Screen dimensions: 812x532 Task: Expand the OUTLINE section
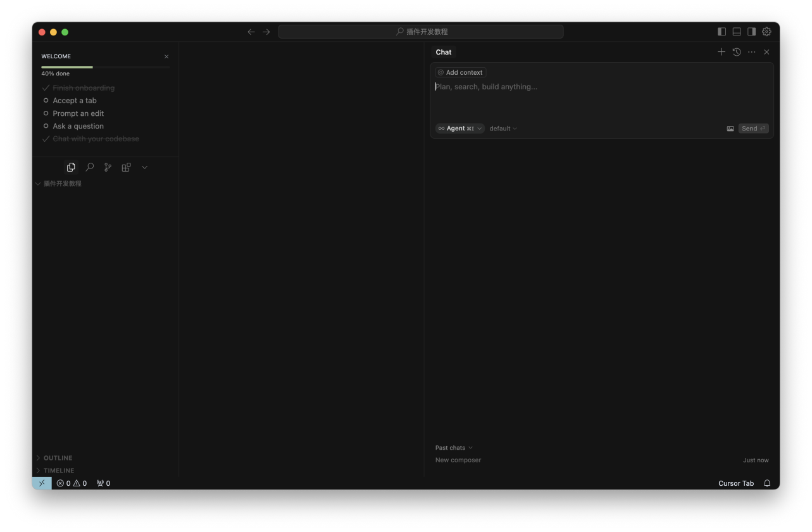[58, 458]
